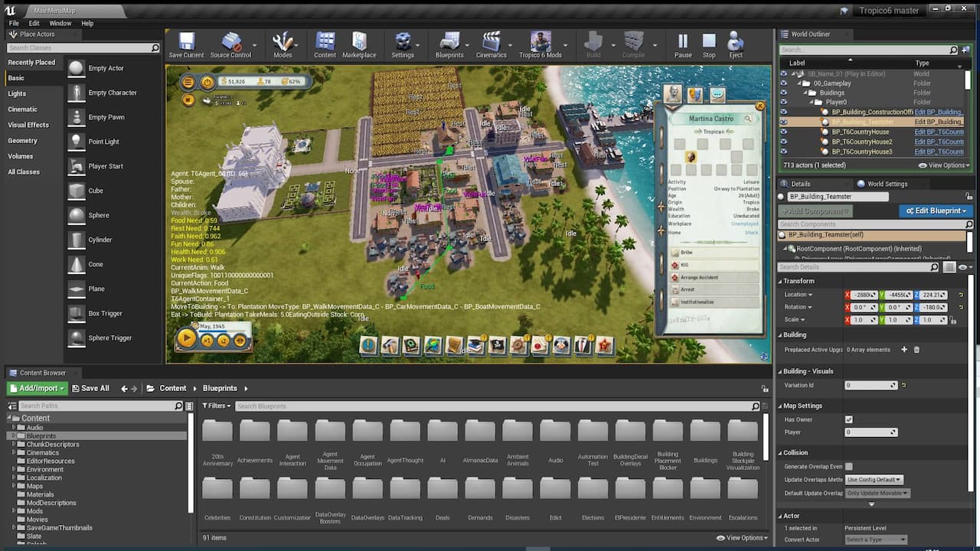980x551 pixels.
Task: Open View Options in World Outliner
Action: tap(945, 165)
